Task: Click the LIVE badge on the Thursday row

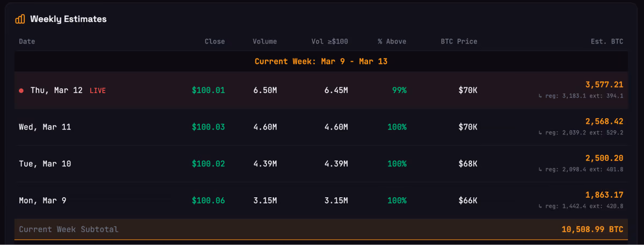Action: 98,90
